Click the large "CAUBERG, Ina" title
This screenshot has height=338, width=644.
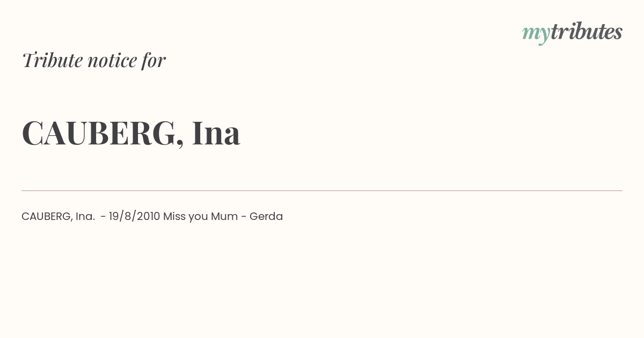pos(131,133)
